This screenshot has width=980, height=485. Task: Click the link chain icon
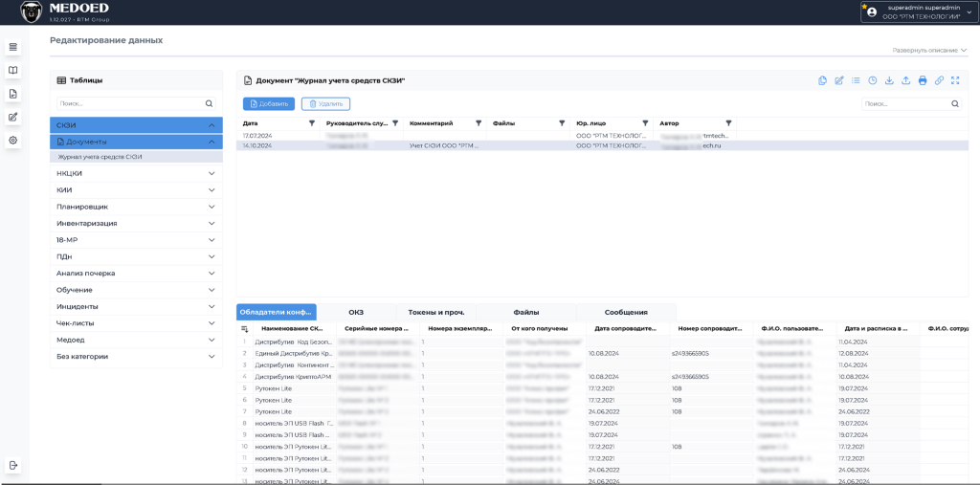coord(939,80)
